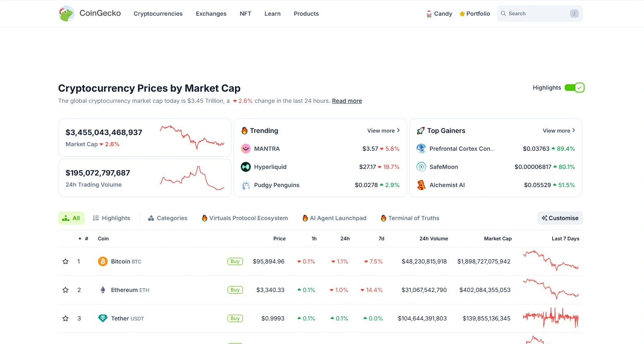Click the Pudgy Penguins icon
The image size is (644, 344).
point(246,185)
